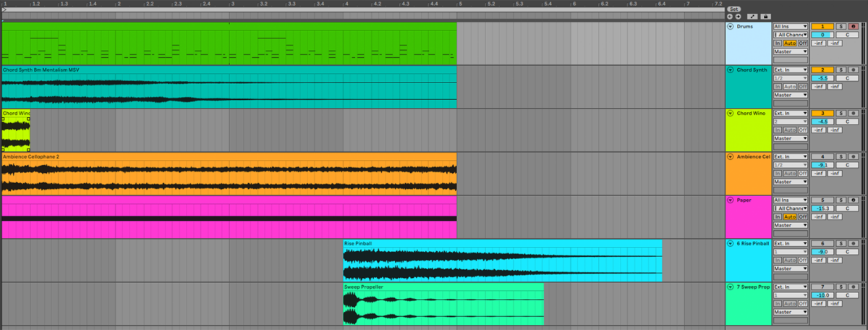868x330 pixels.
Task: Select the pink Paper track clip
Action: [229, 217]
